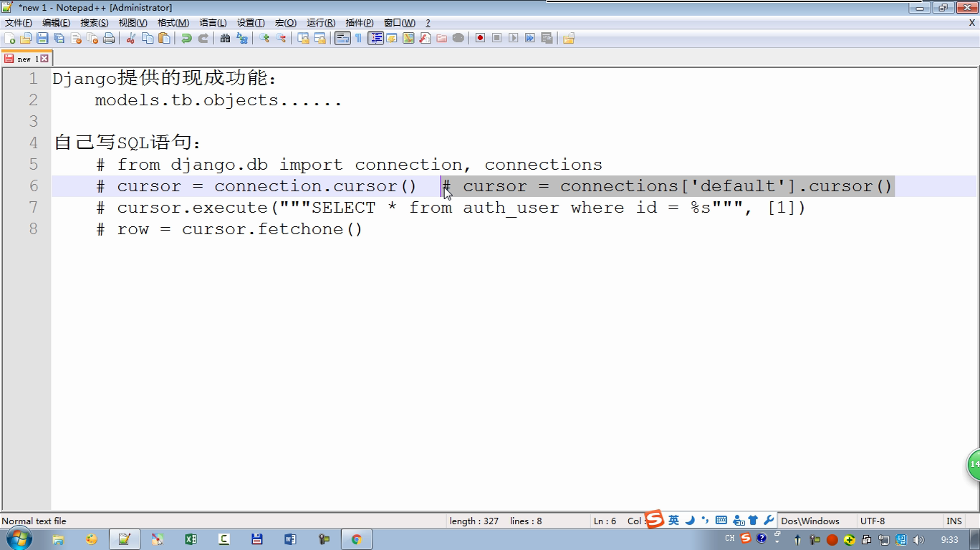Click the Copy toolbar icon
Screen dimensions: 980x550
click(x=148, y=38)
